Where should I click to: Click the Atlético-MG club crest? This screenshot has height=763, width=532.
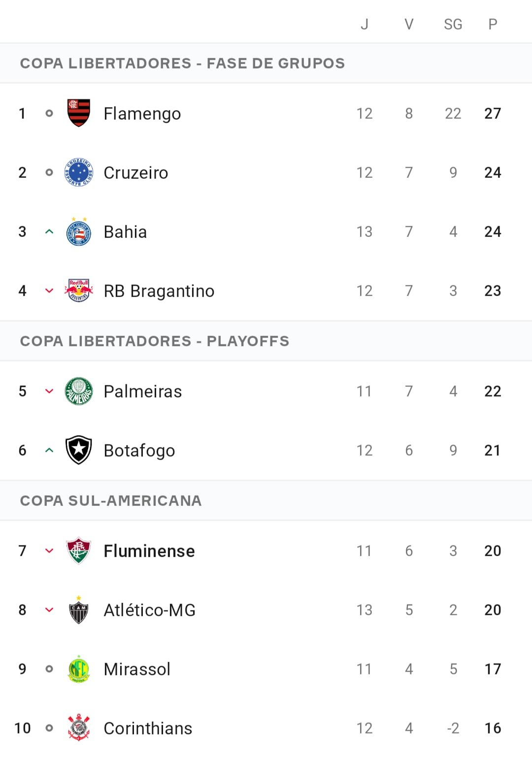pyautogui.click(x=79, y=610)
